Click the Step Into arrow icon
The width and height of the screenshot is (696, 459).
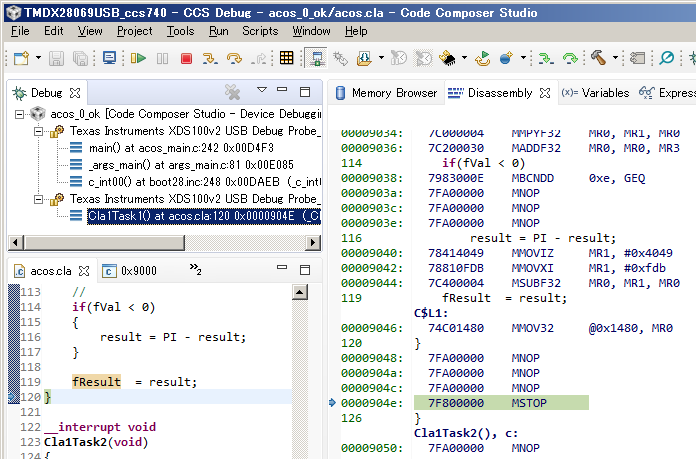pyautogui.click(x=210, y=58)
